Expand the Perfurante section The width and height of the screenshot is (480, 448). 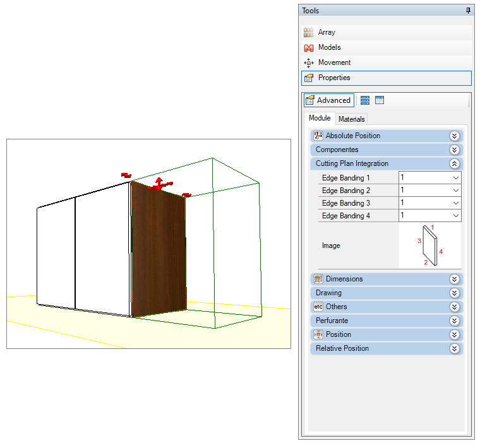point(454,321)
